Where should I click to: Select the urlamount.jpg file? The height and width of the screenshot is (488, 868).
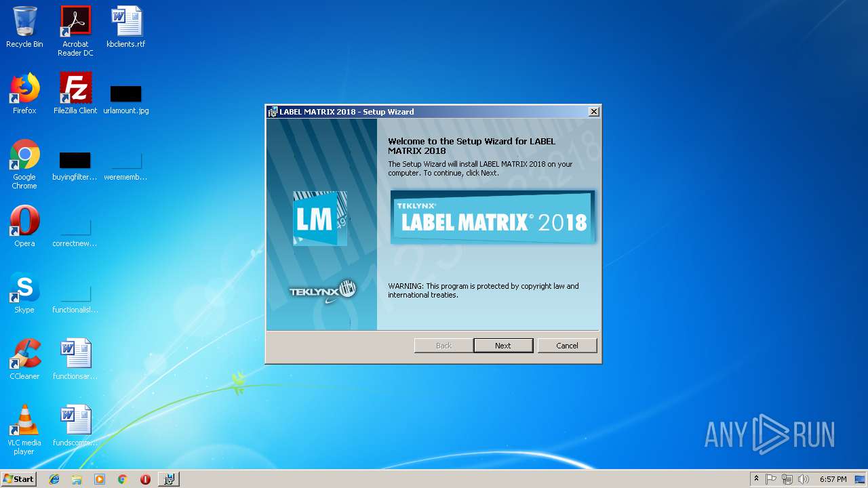tap(126, 99)
